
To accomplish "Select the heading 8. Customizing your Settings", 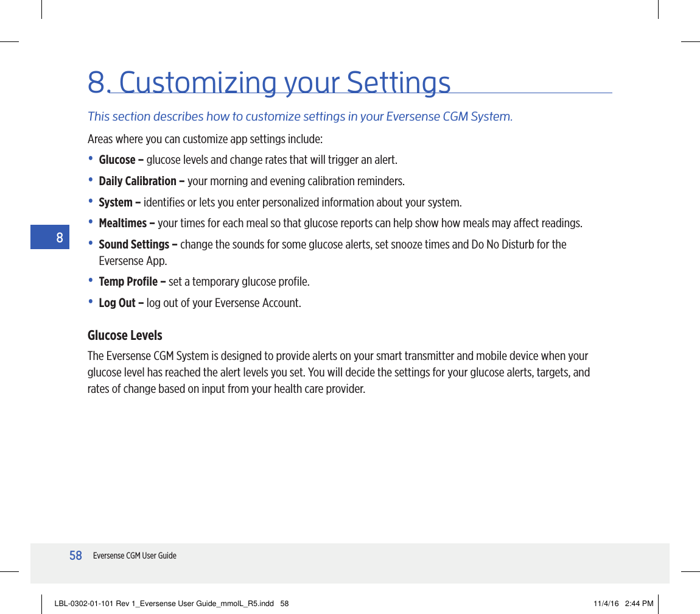I will pyautogui.click(x=270, y=82).
